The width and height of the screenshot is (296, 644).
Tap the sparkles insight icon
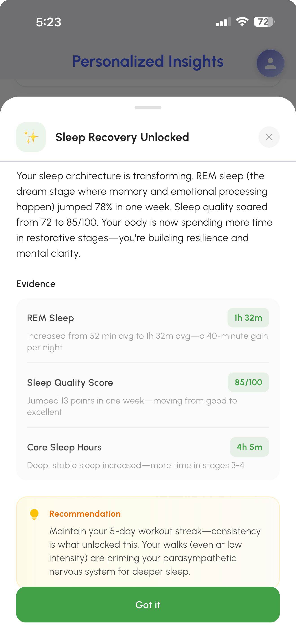pyautogui.click(x=31, y=137)
